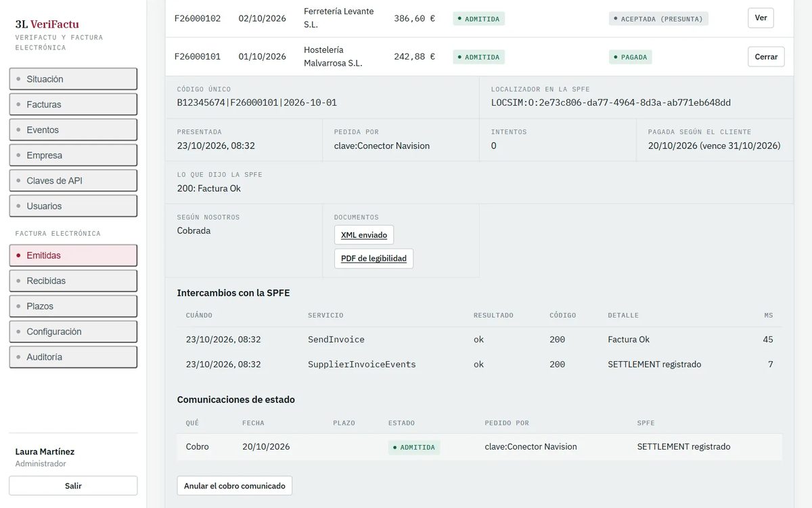
Task: Click the amount 386,60 €
Action: (x=415, y=18)
